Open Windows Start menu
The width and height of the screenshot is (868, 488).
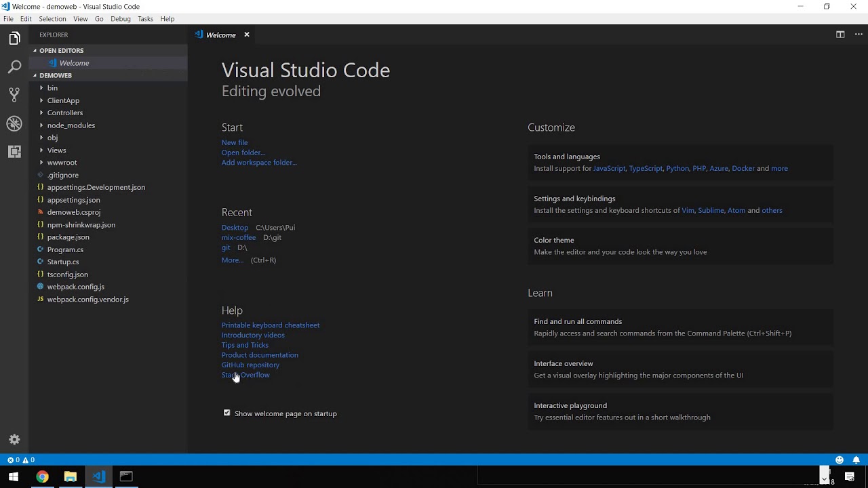(x=14, y=476)
